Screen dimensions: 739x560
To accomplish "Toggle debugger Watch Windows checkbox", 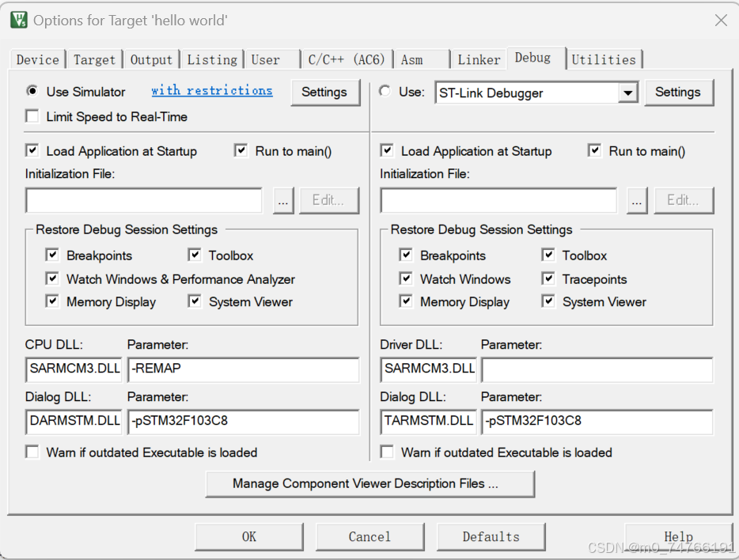I will pos(406,278).
